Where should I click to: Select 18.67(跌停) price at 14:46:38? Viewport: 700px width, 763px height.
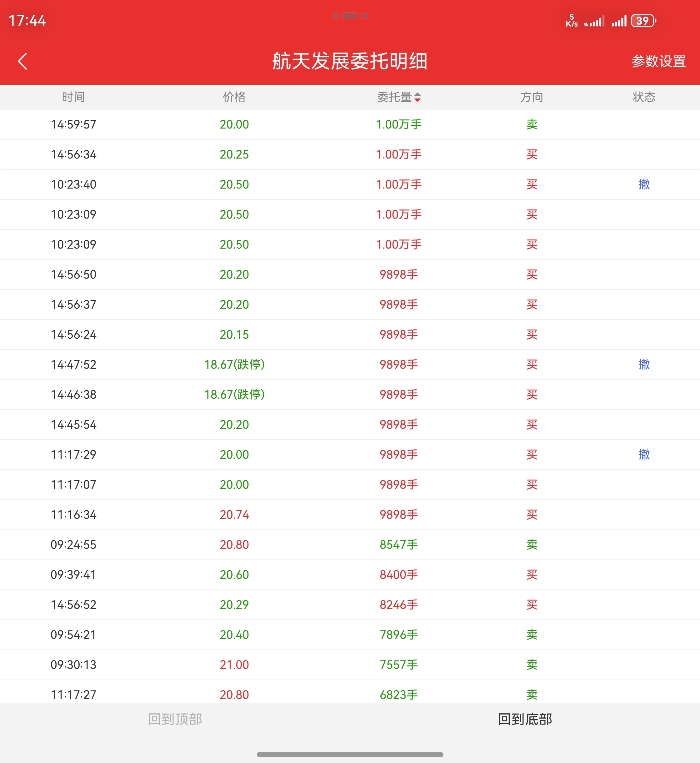[x=234, y=394]
